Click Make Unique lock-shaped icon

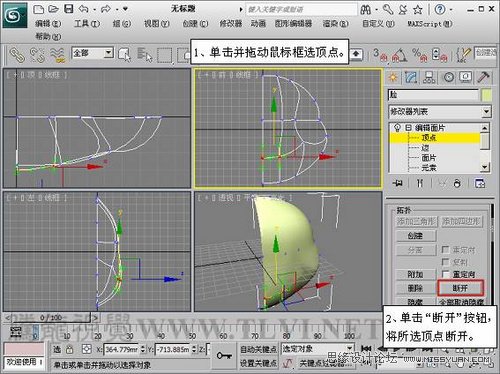click(457, 183)
